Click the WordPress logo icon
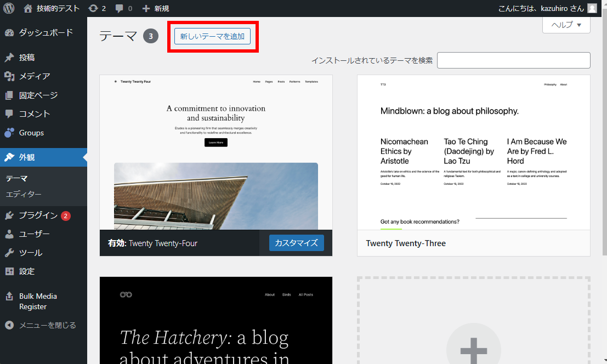This screenshot has width=607, height=364. click(x=9, y=8)
